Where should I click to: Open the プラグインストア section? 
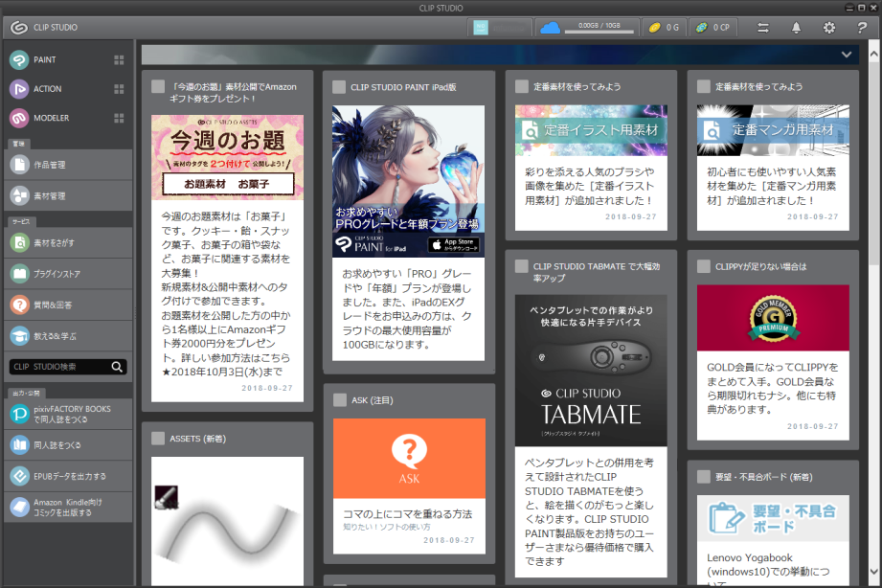click(x=68, y=274)
